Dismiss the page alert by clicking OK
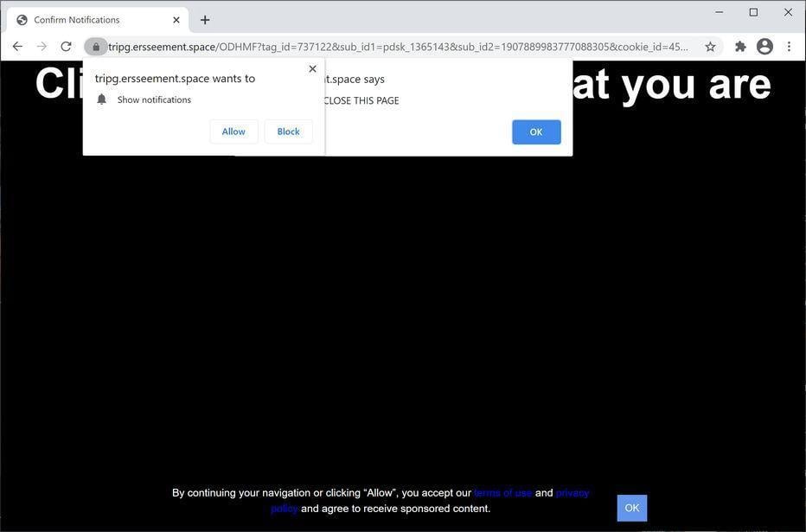 click(x=535, y=131)
